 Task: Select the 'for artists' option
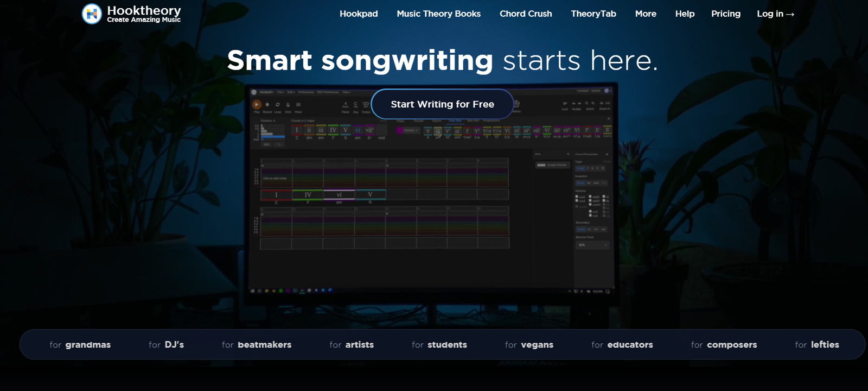(352, 345)
